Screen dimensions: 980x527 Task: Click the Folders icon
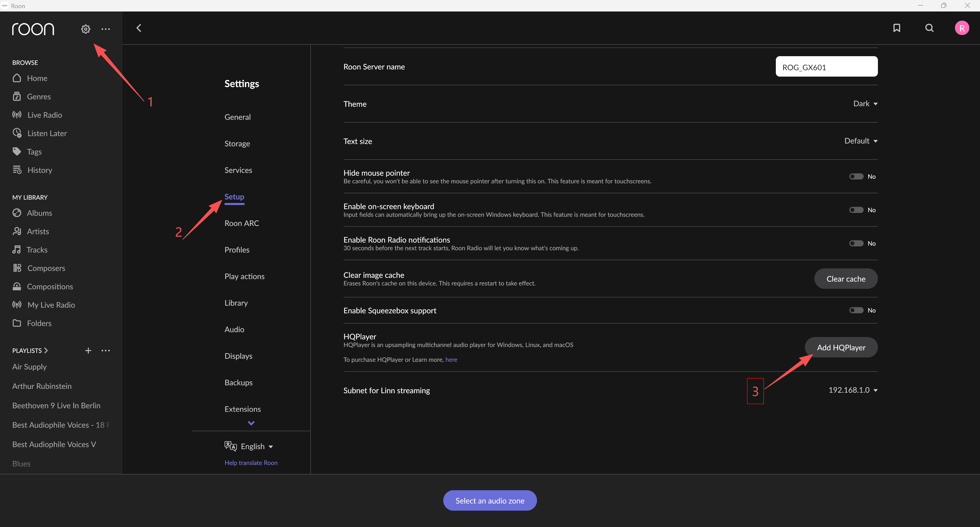pyautogui.click(x=17, y=323)
